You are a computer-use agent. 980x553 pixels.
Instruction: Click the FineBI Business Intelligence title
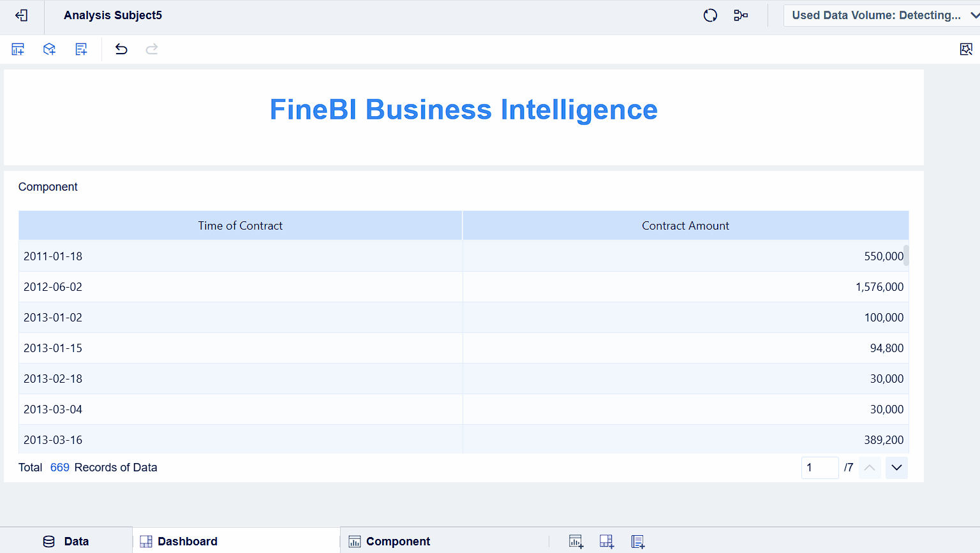[464, 110]
